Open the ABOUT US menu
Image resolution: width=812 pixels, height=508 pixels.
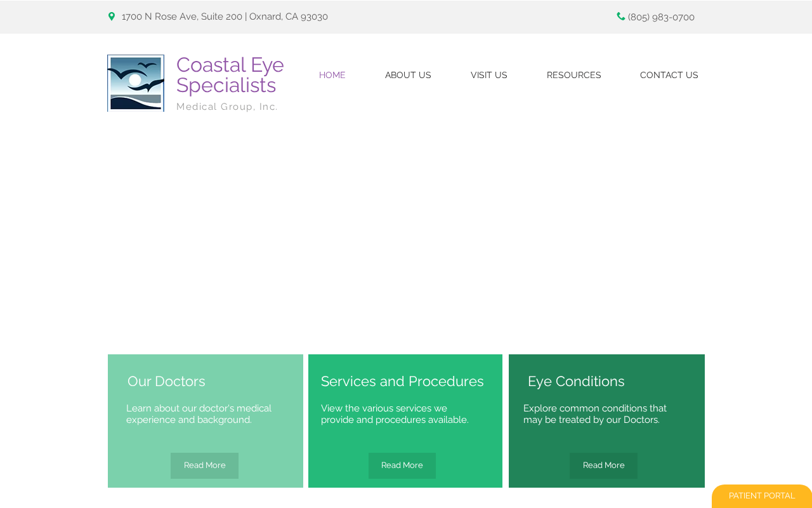pyautogui.click(x=408, y=75)
